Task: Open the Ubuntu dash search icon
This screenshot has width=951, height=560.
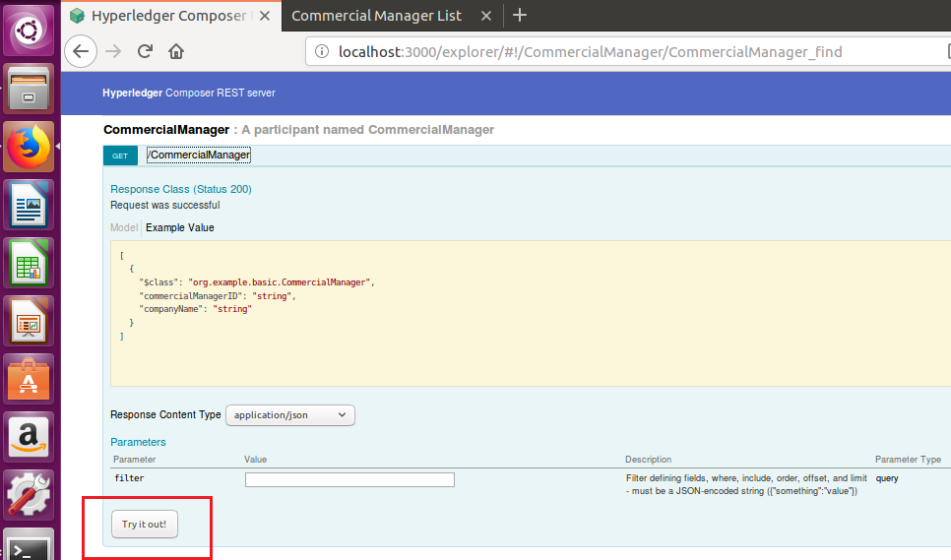Action: pyautogui.click(x=29, y=30)
